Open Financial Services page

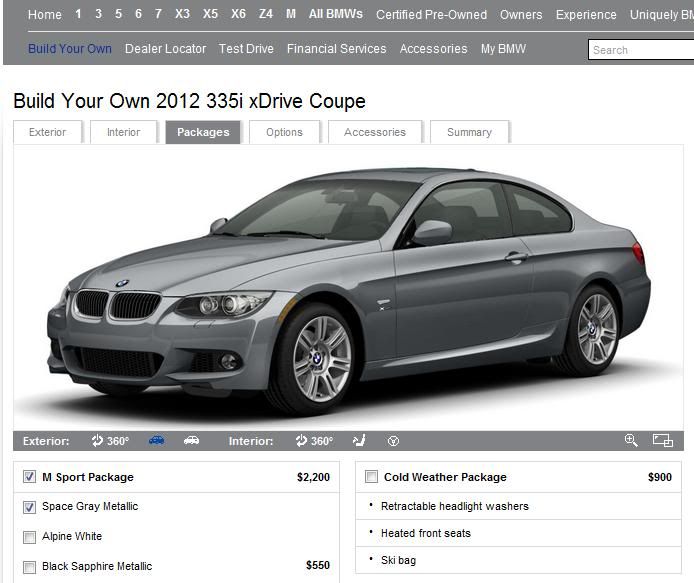click(x=336, y=49)
